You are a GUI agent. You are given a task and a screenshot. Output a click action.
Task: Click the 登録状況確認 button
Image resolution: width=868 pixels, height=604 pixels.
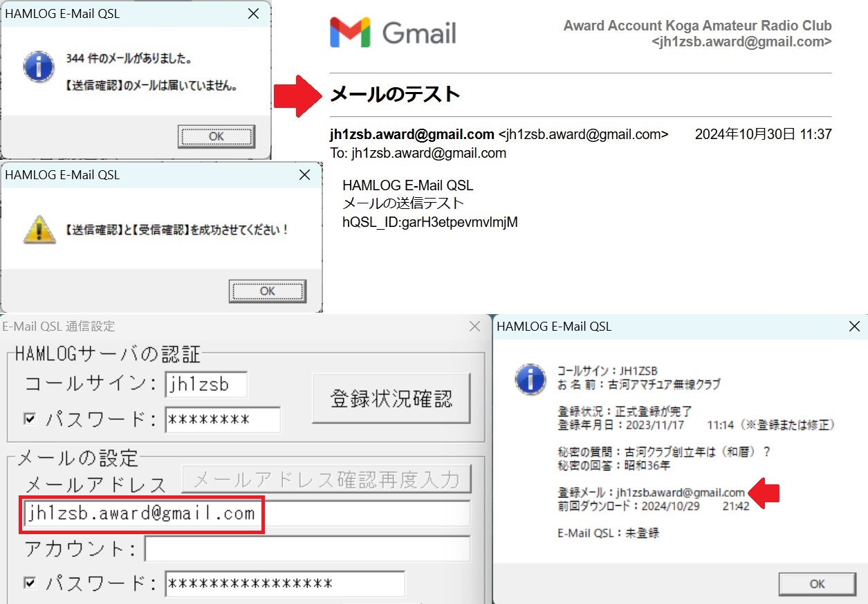tap(391, 398)
